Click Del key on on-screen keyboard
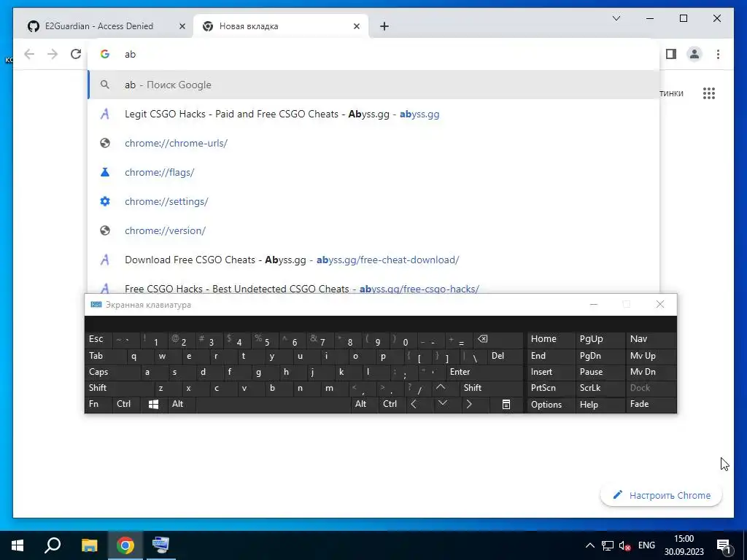 505,356
